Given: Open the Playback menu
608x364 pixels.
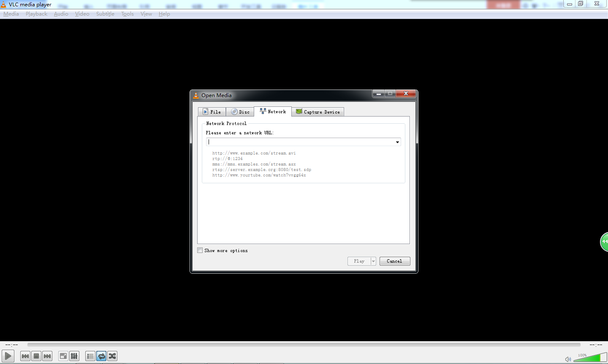Looking at the screenshot, I should 36,14.
